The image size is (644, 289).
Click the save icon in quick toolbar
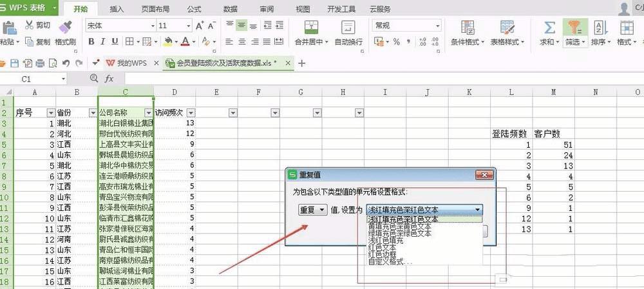[15, 63]
